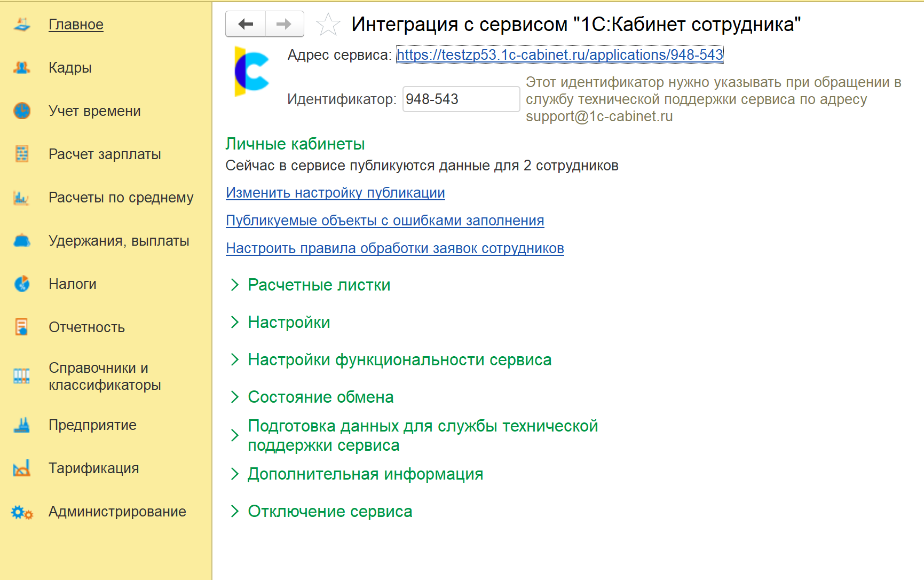The height and width of the screenshot is (580, 924).
Task: Select the Предприятие section
Action: click(x=92, y=425)
